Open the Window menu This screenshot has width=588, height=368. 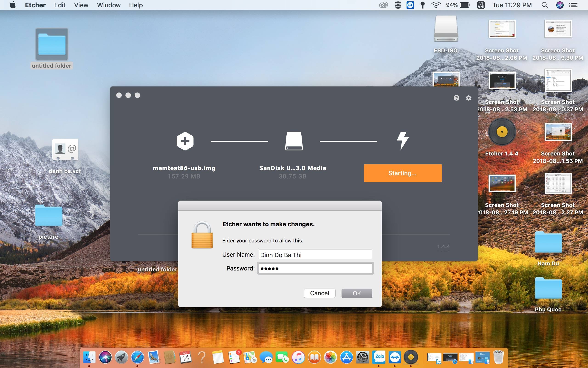point(109,5)
